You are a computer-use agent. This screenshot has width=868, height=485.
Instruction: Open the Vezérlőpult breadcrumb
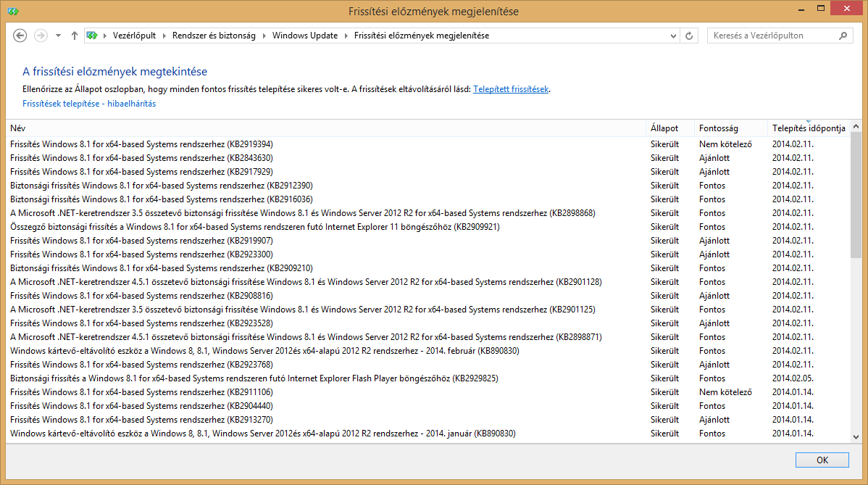point(134,36)
